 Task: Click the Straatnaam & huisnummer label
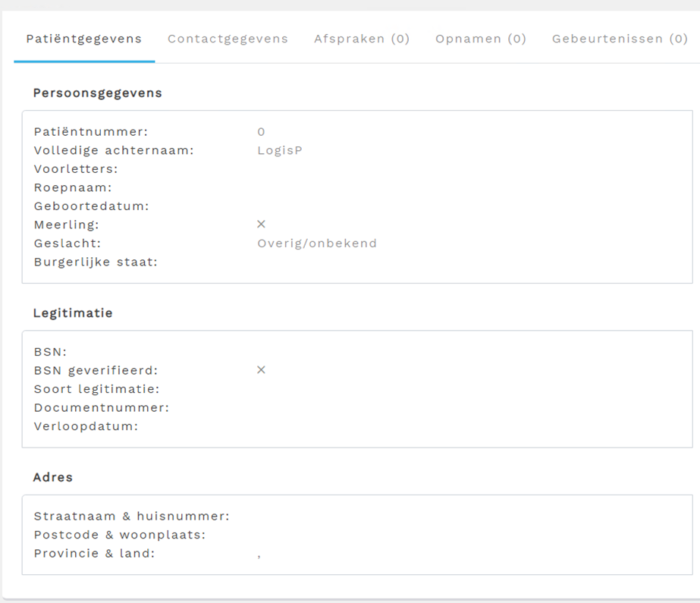pyautogui.click(x=131, y=517)
